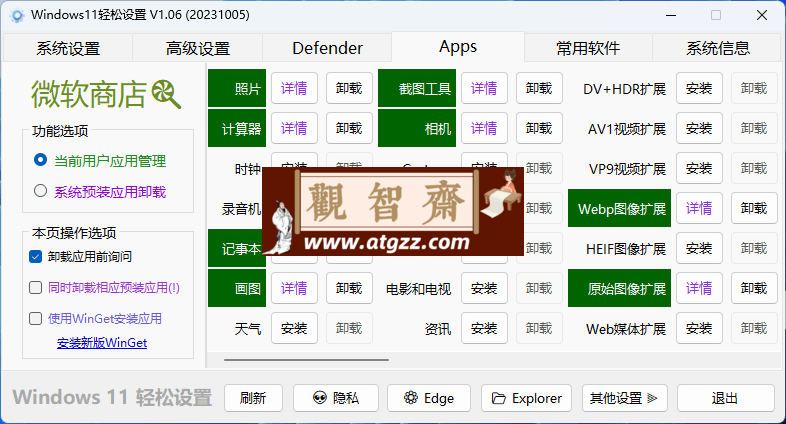Image resolution: width=786 pixels, height=424 pixels.
Task: Install 电影和电视 app
Action: 484,288
